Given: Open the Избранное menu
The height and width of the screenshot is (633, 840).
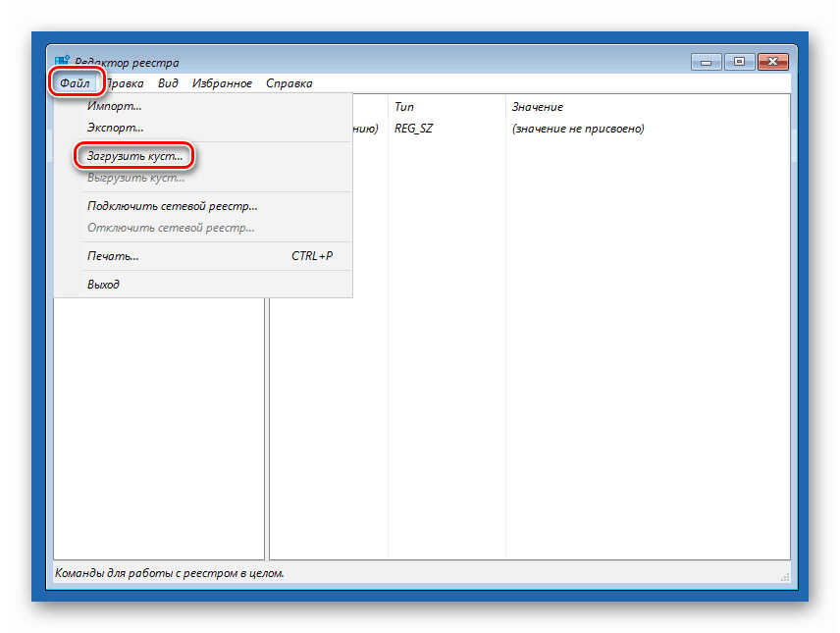Looking at the screenshot, I should tap(222, 83).
